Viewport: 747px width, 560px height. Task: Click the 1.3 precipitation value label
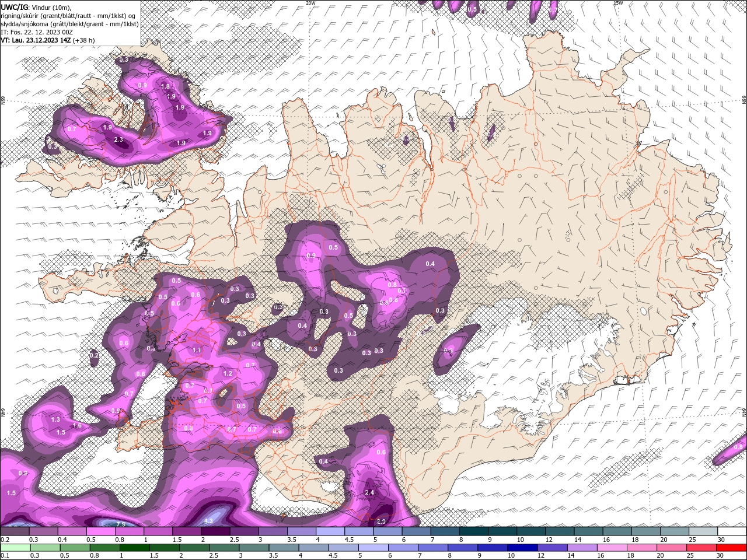tap(55, 419)
